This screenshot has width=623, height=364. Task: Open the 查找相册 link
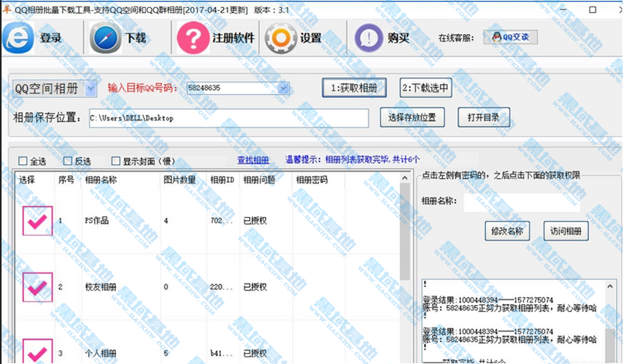(253, 160)
